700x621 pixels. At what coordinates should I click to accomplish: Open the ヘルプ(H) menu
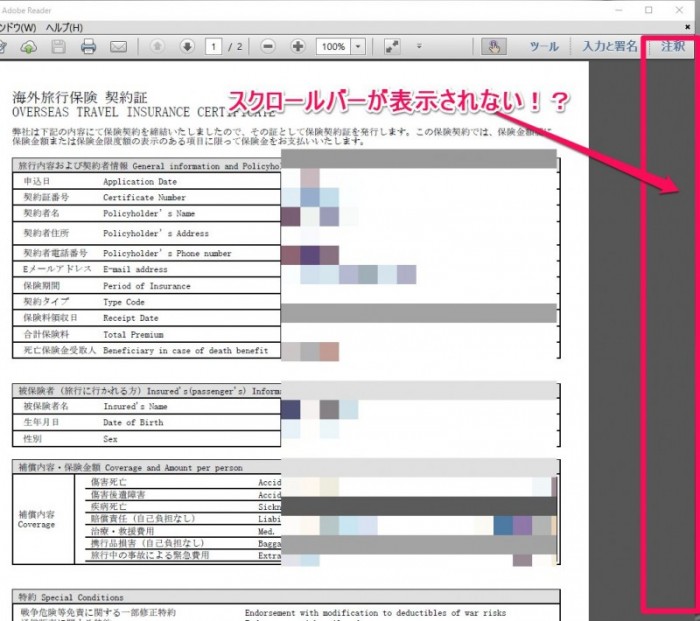point(64,27)
